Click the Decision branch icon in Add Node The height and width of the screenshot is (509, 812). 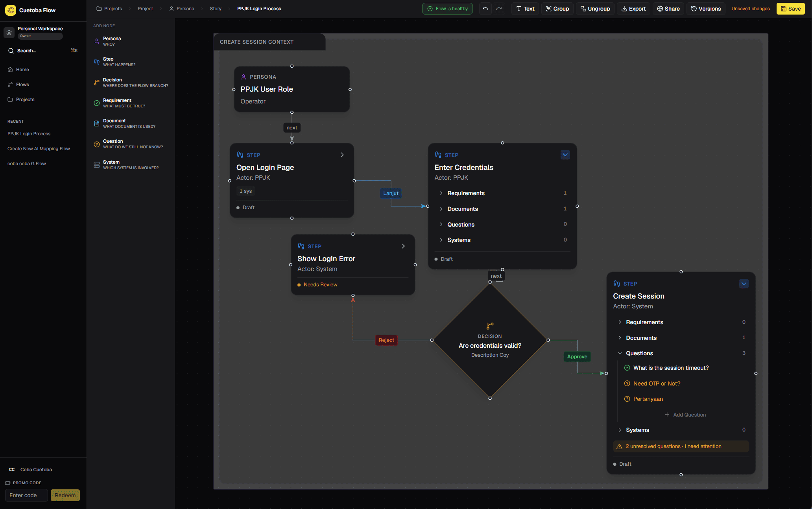(x=97, y=82)
